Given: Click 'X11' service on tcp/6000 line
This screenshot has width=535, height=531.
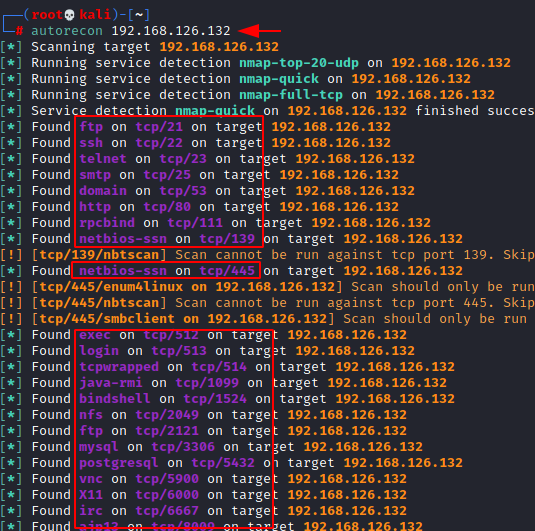Looking at the screenshot, I should [91, 495].
